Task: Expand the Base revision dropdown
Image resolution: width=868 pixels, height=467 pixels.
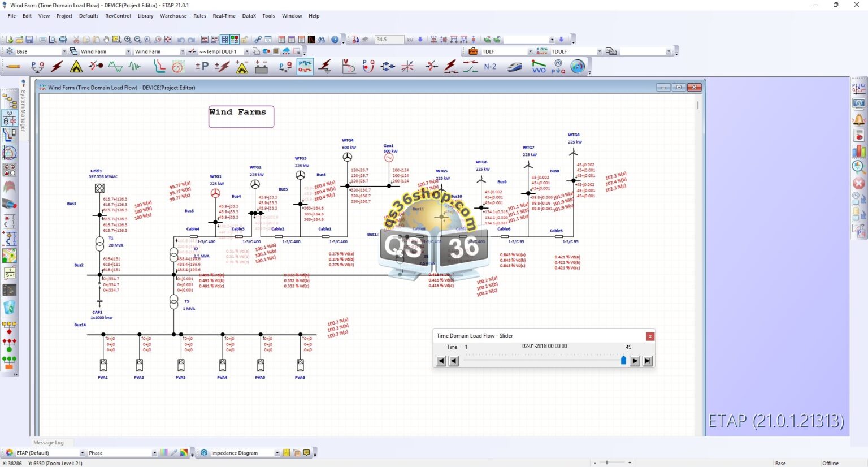Action: pos(63,51)
